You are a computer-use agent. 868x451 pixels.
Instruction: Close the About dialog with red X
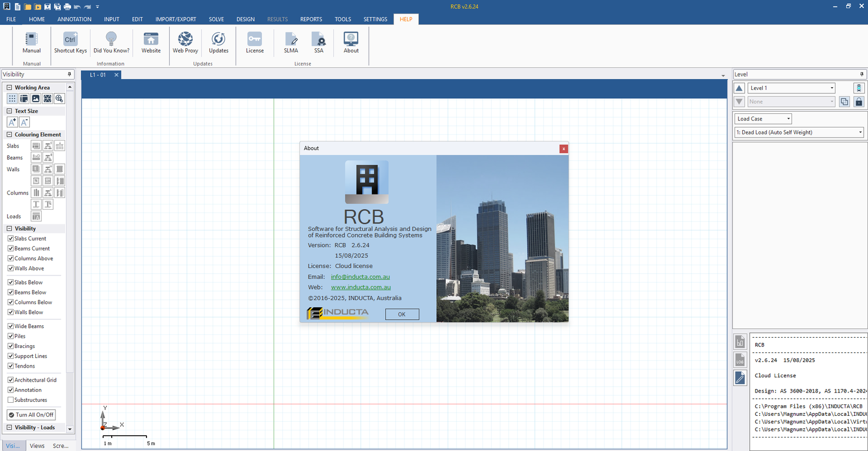pos(564,149)
